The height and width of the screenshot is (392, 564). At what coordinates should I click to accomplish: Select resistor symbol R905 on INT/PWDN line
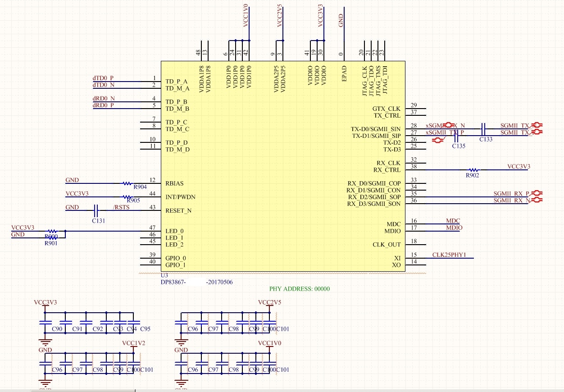127,197
